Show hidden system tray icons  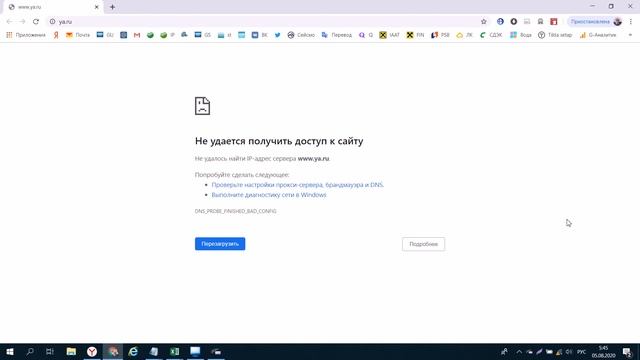pyautogui.click(x=519, y=352)
